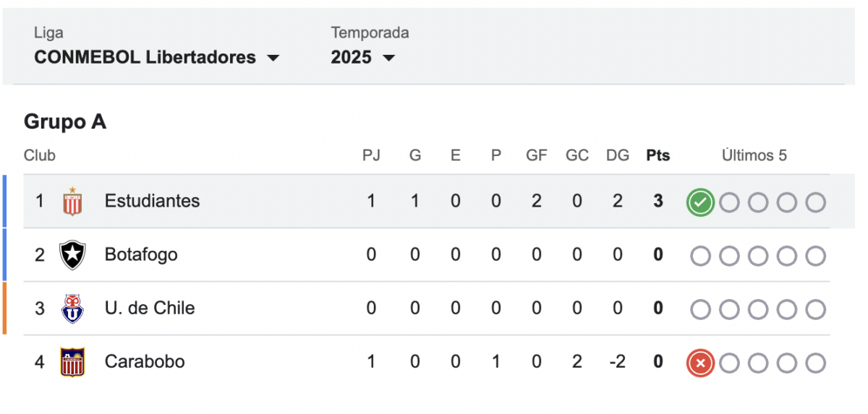Click the Carabobo club crest icon
The height and width of the screenshot is (414, 868).
click(72, 362)
